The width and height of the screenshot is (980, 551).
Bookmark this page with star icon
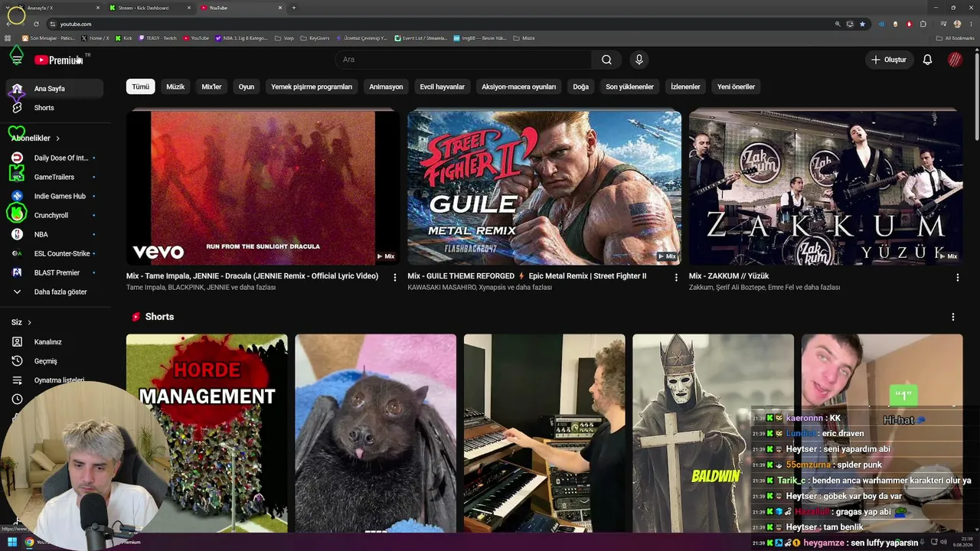(862, 24)
